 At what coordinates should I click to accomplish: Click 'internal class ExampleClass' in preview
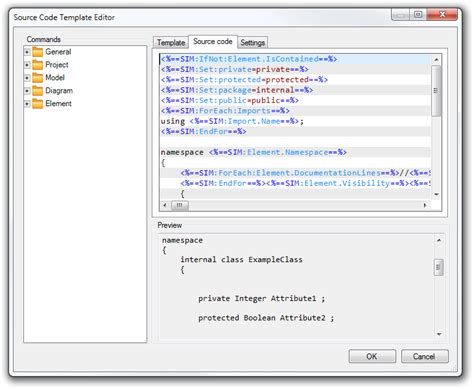tap(241, 260)
